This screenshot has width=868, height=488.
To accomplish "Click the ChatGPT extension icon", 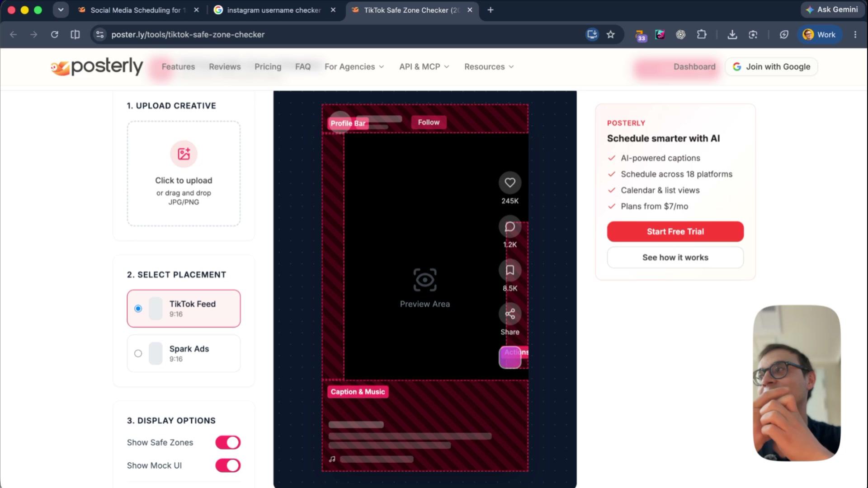I will pyautogui.click(x=681, y=34).
